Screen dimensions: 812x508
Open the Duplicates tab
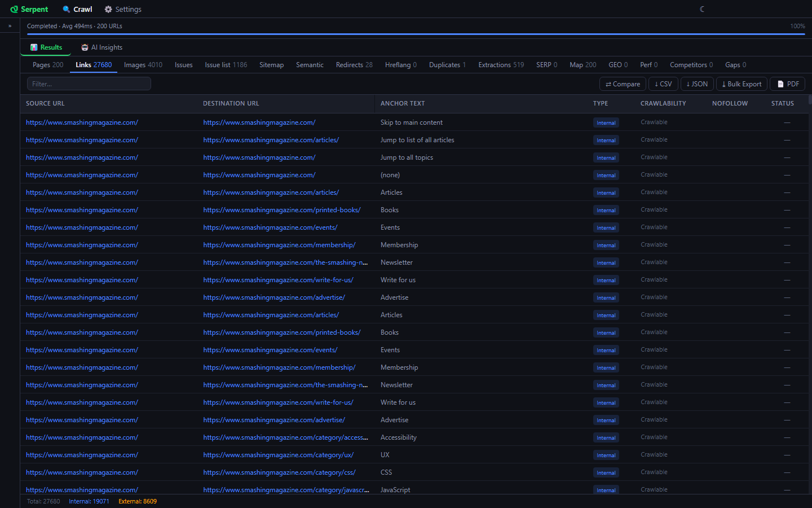coord(447,65)
